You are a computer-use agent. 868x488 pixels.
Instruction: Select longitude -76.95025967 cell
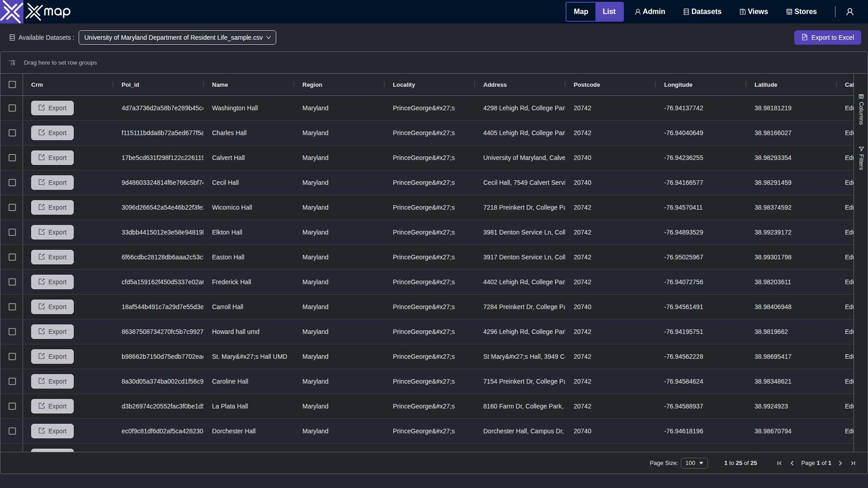click(x=701, y=257)
